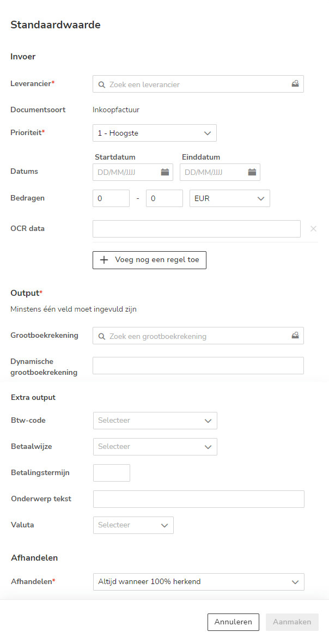Click the Dynamische grootboekrekening input field
Viewport: 329px width, 644px height.
(198, 366)
